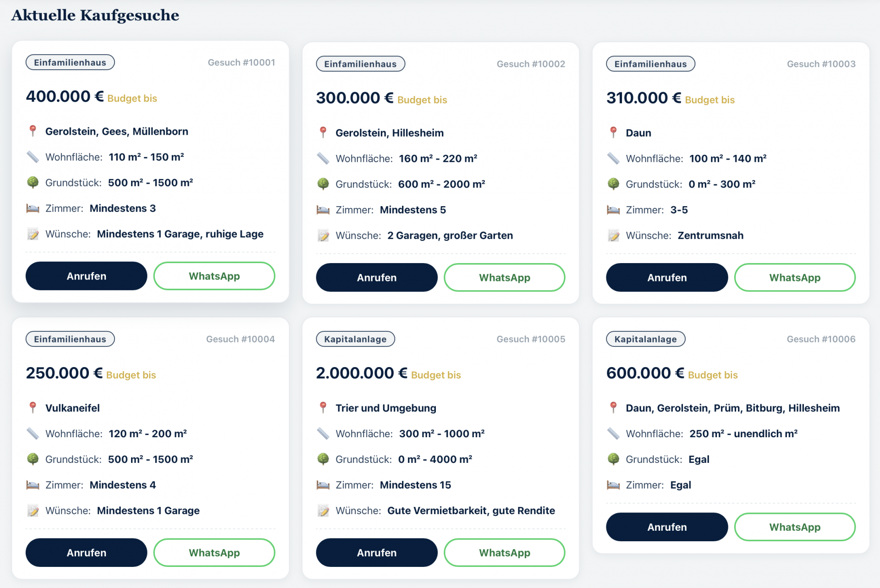Click the Kapitalanlage tag on Gesuch #10005
Image resolution: width=880 pixels, height=588 pixels.
coord(355,339)
